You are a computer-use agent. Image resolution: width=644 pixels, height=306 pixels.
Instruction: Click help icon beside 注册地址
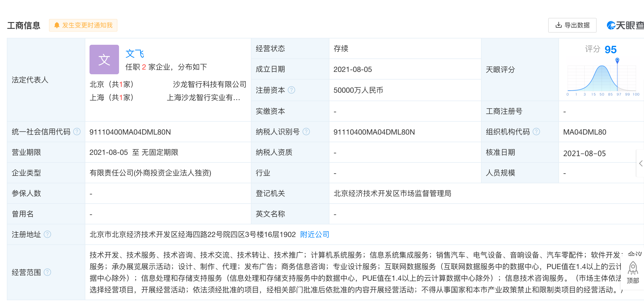[x=47, y=234]
